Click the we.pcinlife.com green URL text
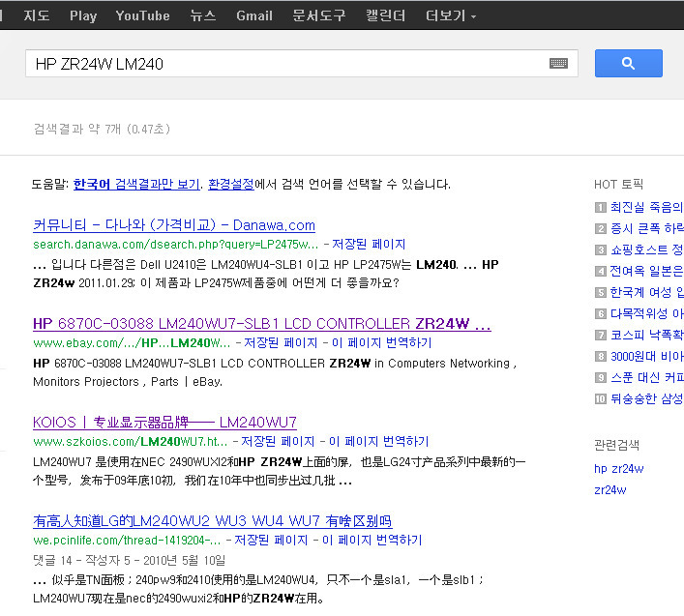 coord(127,540)
